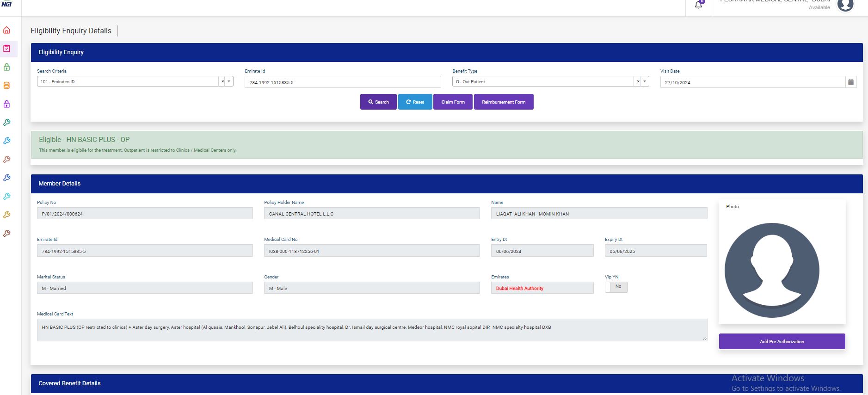Click the pink clipboard checkmark sidebar icon
The image size is (868, 395).
[x=6, y=49]
